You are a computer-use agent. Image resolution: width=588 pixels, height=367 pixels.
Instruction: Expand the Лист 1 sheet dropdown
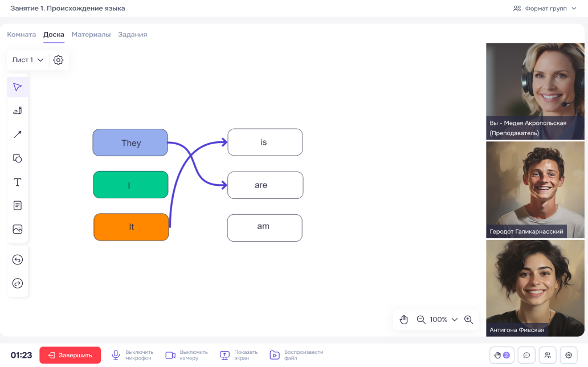point(28,60)
